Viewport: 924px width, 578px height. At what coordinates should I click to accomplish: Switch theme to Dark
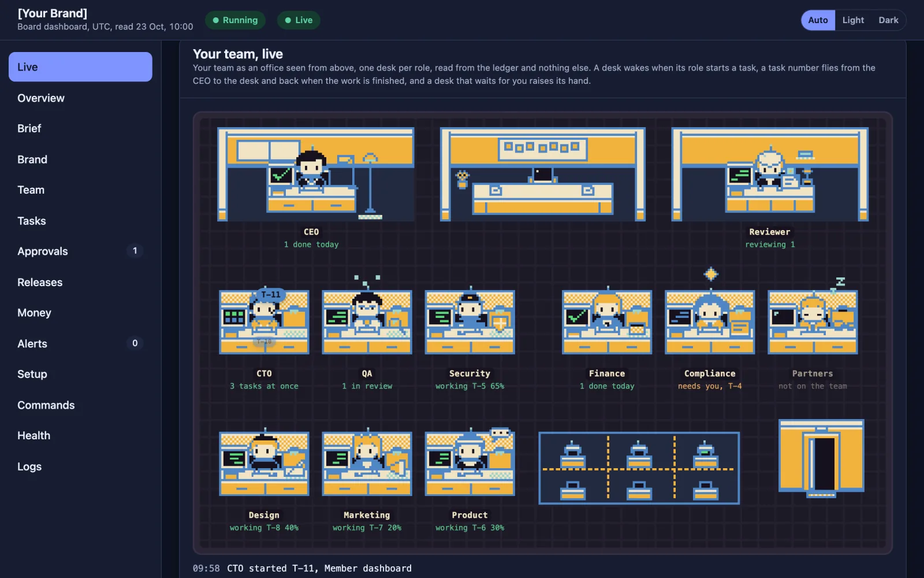pyautogui.click(x=888, y=20)
